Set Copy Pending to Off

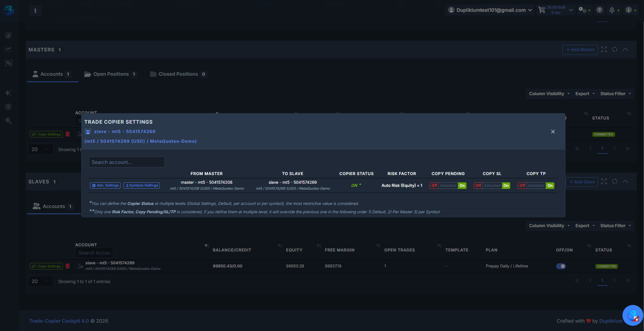point(434,185)
